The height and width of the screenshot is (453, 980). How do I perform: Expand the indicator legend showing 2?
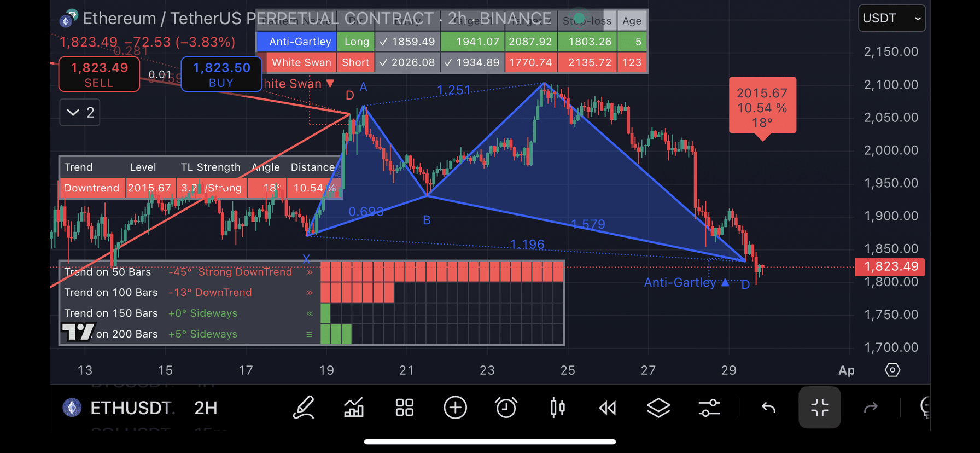(x=80, y=113)
